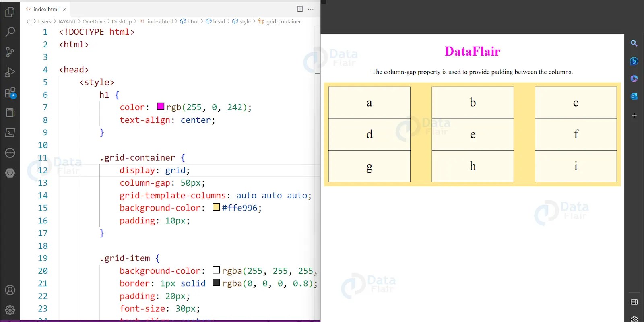Add a new app to the browser sidebar
Screen dimensions: 644x322
click(x=634, y=115)
